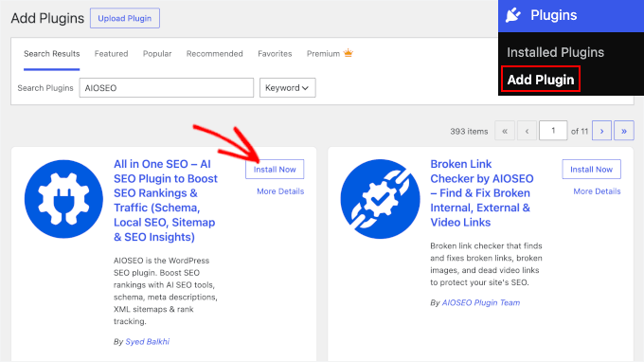Select Add Plugin in the menu
The image size is (644, 362).
[x=541, y=79]
